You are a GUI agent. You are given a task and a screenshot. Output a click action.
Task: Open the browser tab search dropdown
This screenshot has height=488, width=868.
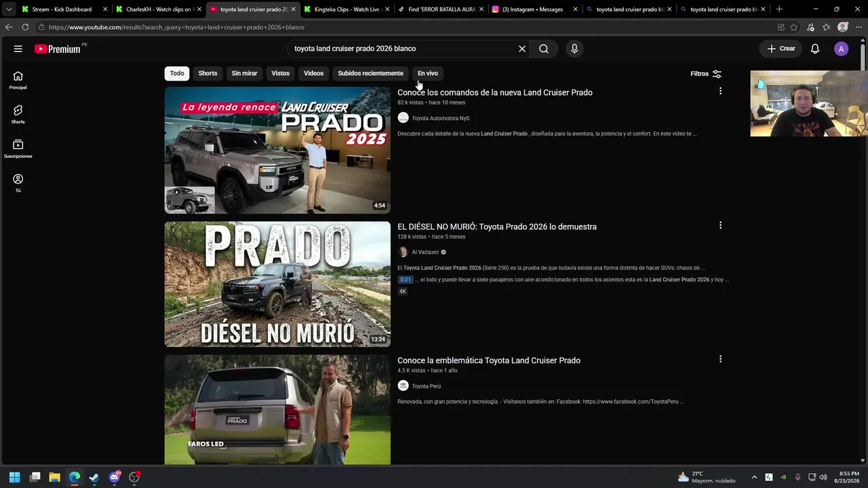(x=9, y=9)
